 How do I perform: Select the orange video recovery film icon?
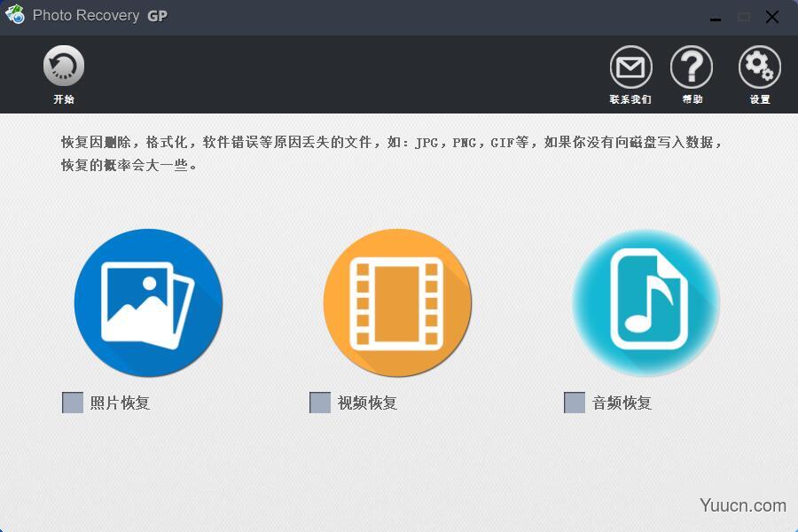(x=397, y=303)
